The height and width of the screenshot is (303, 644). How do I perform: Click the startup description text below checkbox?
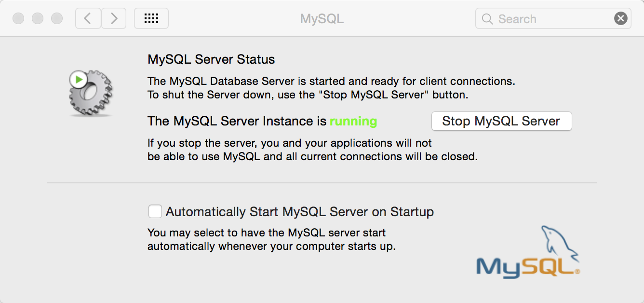point(271,239)
